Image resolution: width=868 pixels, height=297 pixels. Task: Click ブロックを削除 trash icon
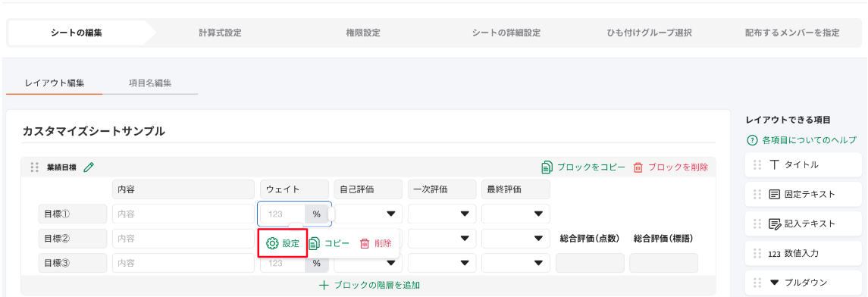click(638, 167)
